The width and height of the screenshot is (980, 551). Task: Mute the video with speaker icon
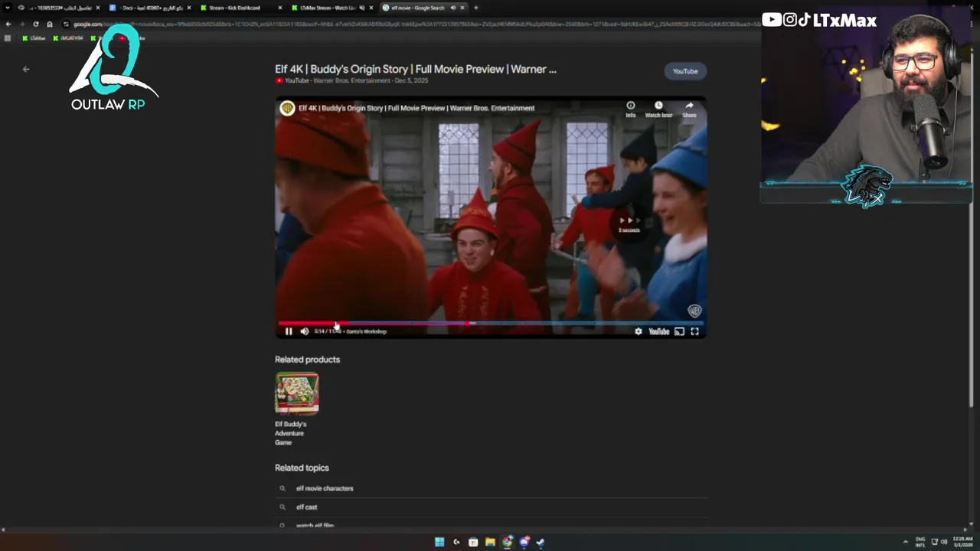(x=304, y=331)
